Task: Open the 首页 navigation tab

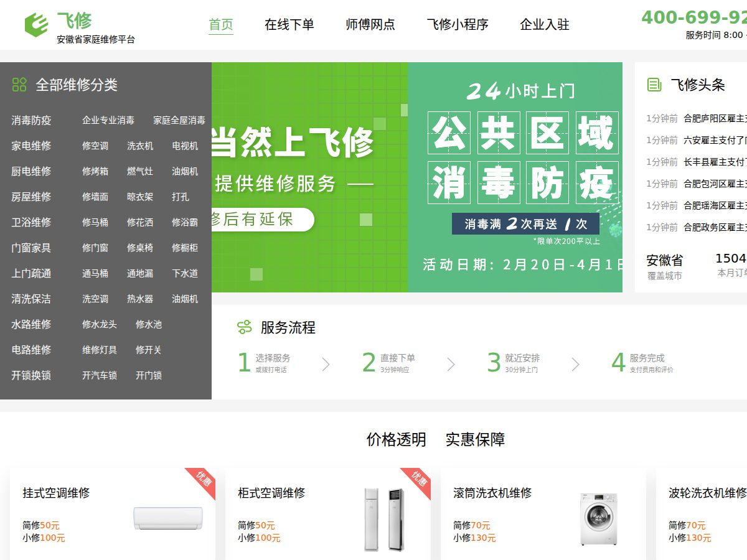Action: tap(221, 25)
